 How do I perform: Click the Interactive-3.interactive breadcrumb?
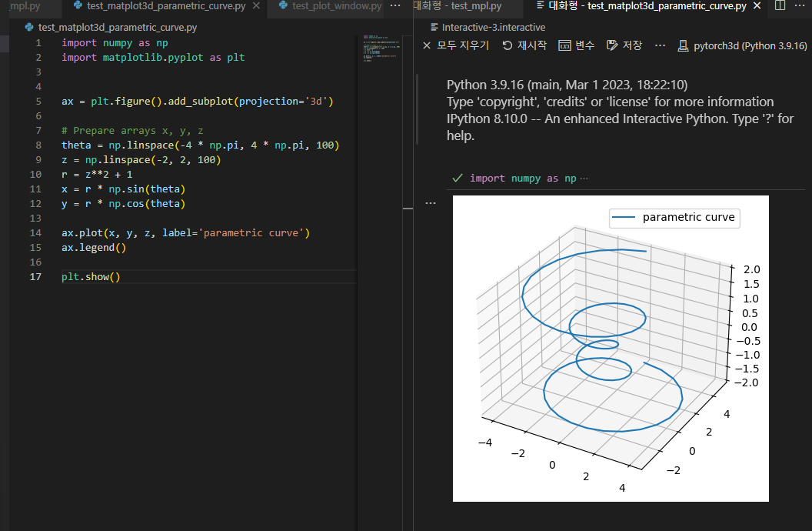pyautogui.click(x=488, y=28)
